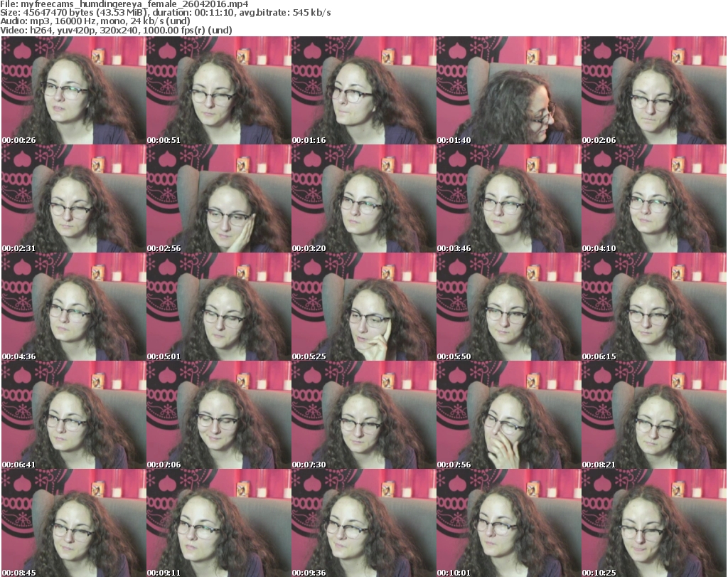728x577 pixels.
Task: Open the thumbnail stamped 00:08:45
Action: coord(74,523)
